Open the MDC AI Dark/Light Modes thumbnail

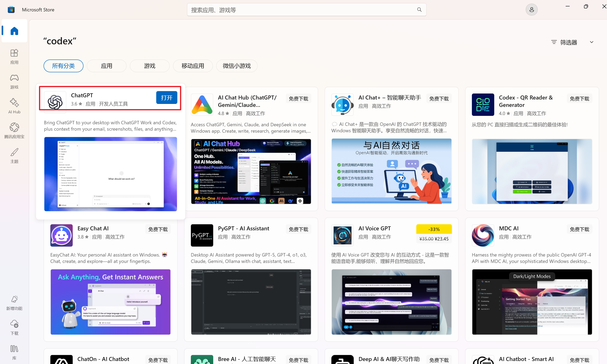[x=532, y=302]
